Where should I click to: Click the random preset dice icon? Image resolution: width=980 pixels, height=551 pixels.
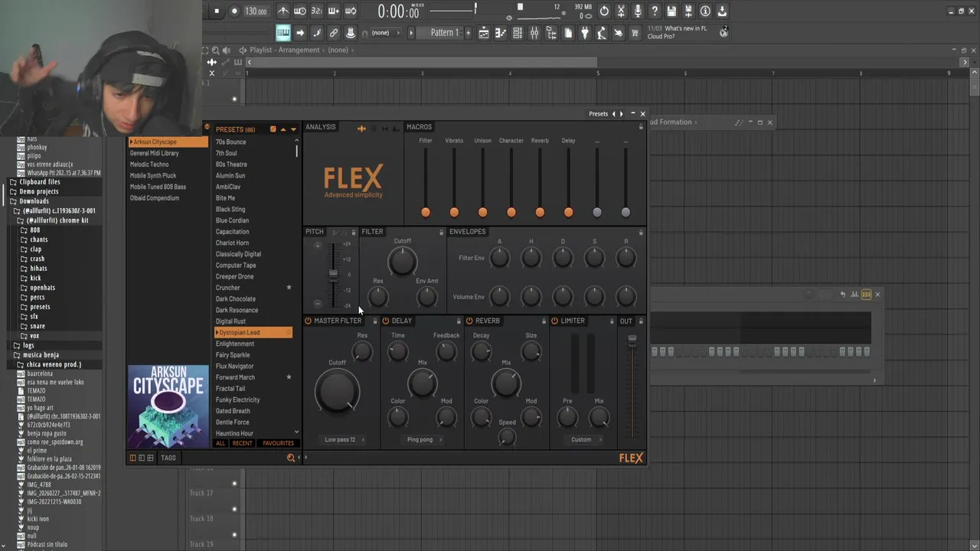(x=273, y=129)
